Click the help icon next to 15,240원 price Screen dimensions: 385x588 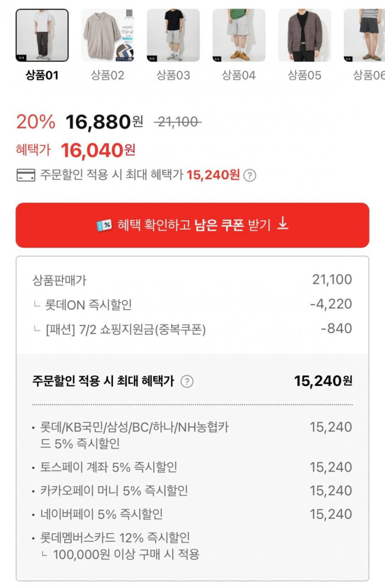coord(249,176)
